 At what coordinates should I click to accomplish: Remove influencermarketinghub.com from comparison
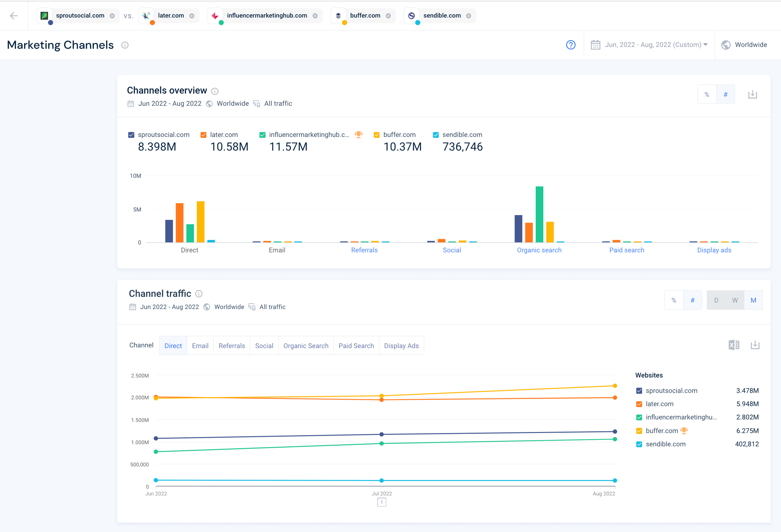(315, 16)
